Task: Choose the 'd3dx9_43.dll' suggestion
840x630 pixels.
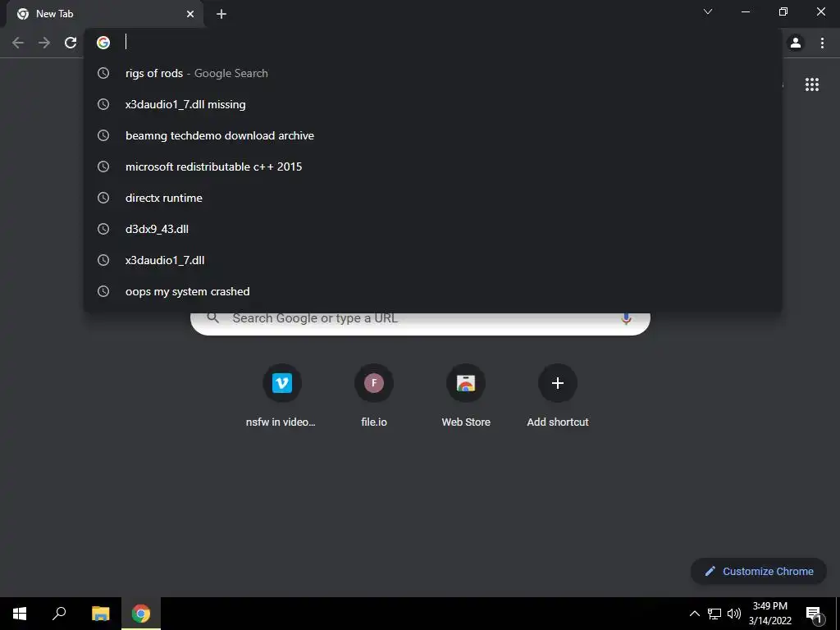Action: 433,229
